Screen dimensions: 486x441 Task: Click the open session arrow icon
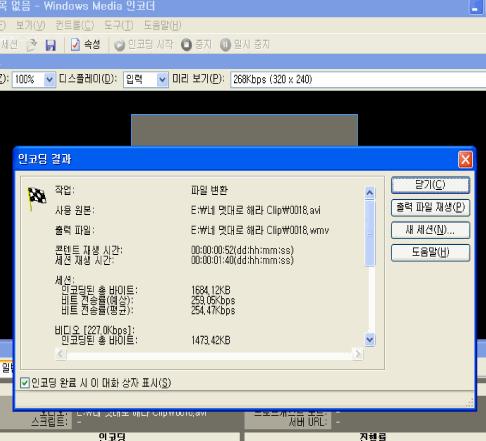point(32,45)
